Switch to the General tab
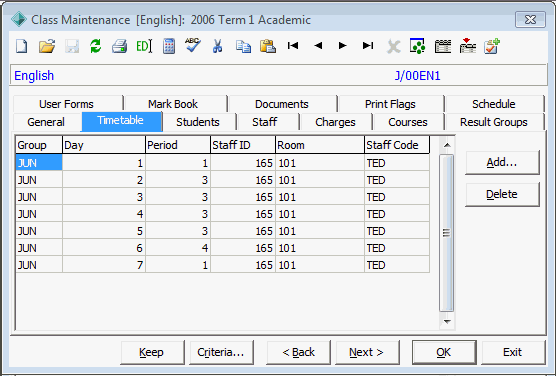The width and height of the screenshot is (556, 376). coord(46,122)
